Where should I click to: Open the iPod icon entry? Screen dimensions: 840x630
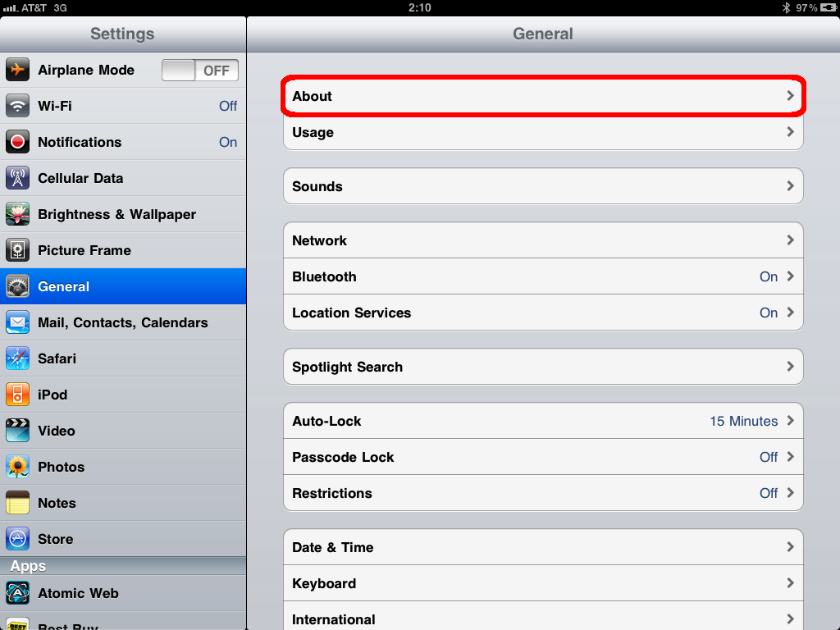(18, 395)
